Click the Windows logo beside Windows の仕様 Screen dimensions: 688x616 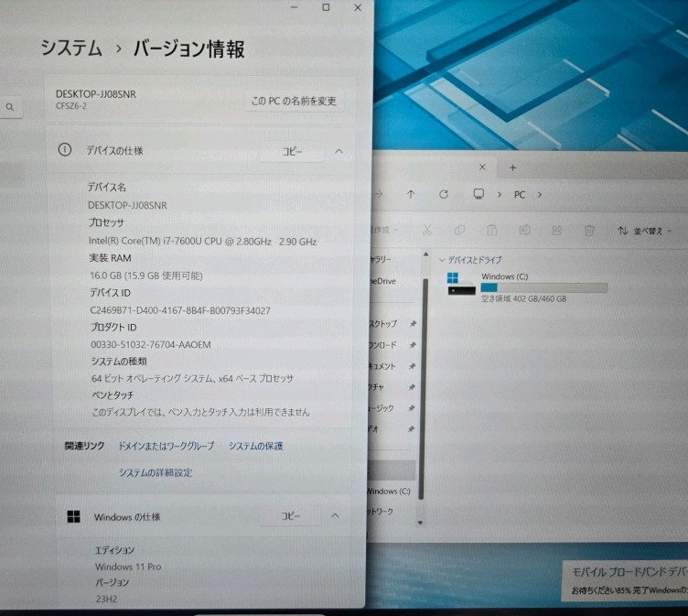(74, 517)
